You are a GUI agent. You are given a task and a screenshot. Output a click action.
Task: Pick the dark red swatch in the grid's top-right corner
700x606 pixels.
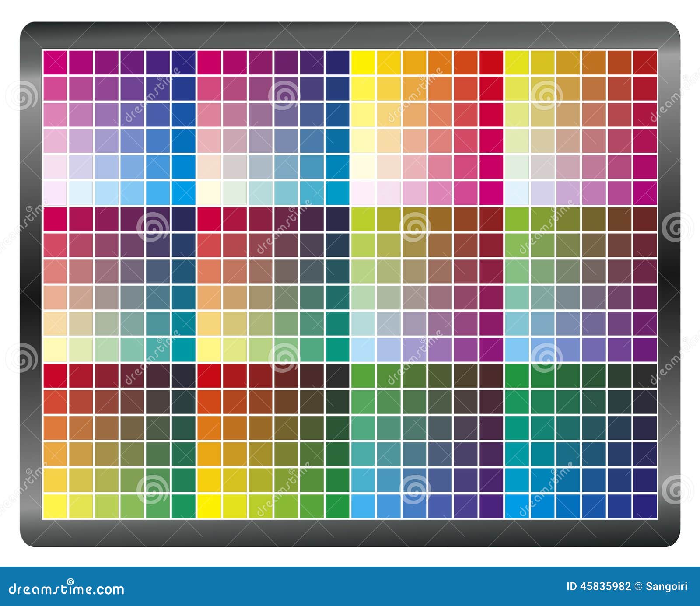[x=645, y=63]
